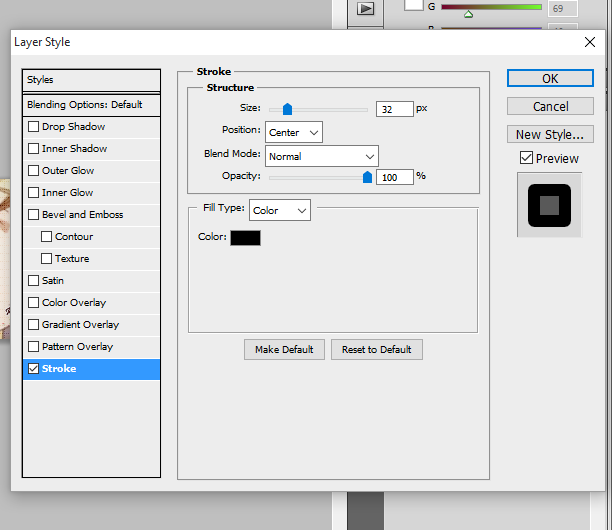Toggle the Inner Shadow checkbox
The height and width of the screenshot is (530, 612).
[34, 149]
